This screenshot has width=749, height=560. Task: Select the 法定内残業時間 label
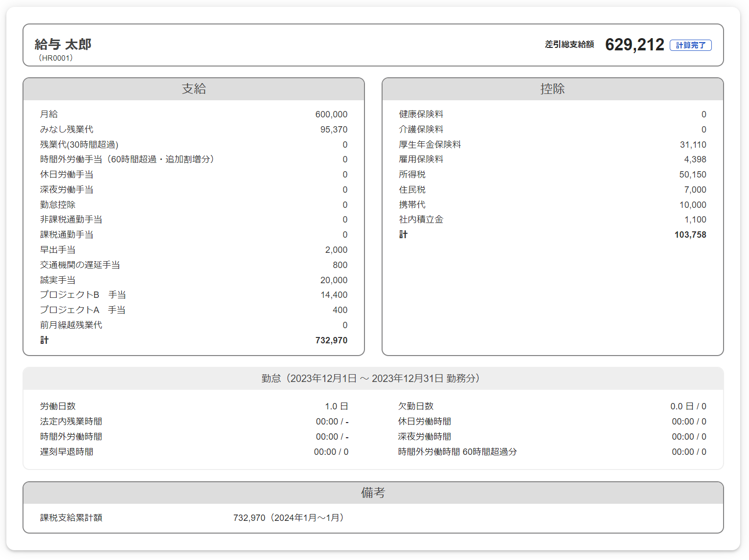(x=71, y=422)
